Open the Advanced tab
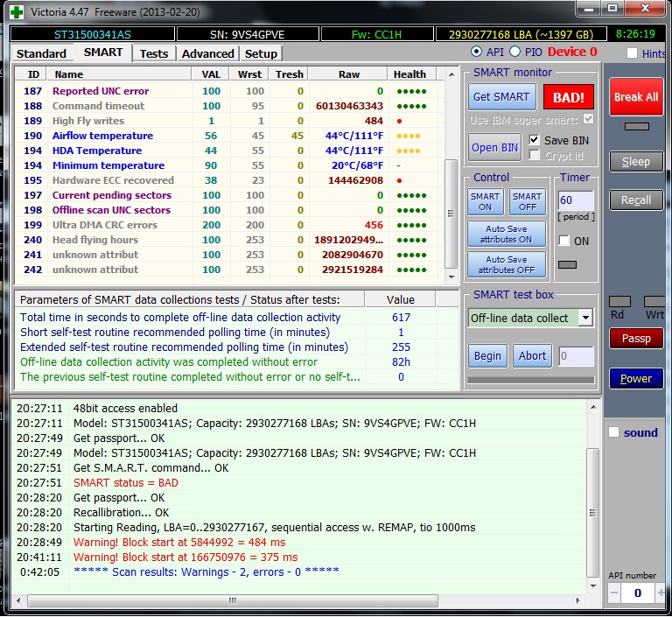 point(207,53)
